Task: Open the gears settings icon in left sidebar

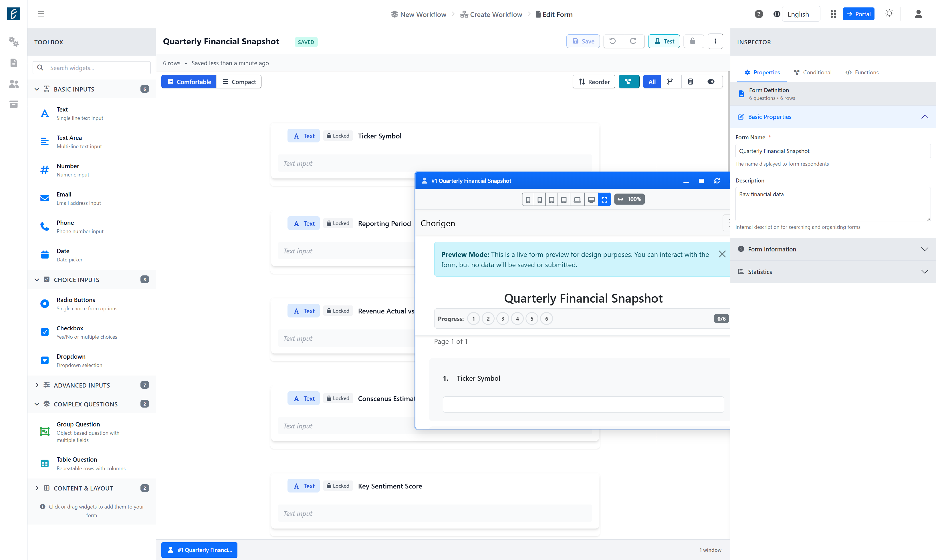Action: click(x=13, y=41)
